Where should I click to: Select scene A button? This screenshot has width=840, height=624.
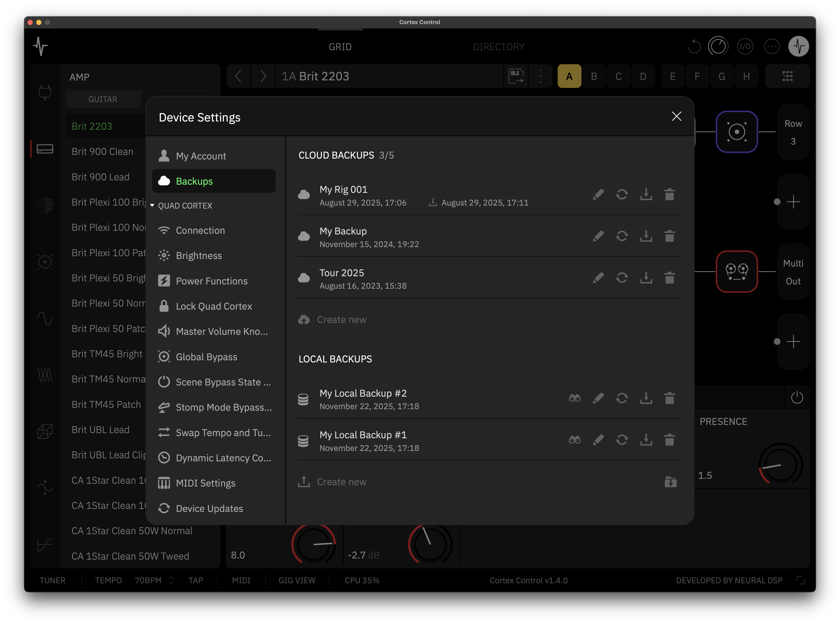(x=569, y=76)
